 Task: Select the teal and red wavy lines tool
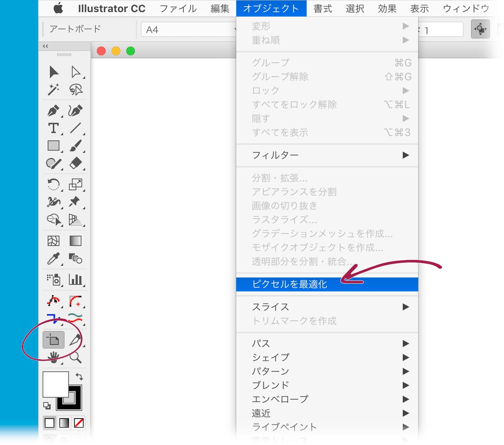click(x=76, y=318)
